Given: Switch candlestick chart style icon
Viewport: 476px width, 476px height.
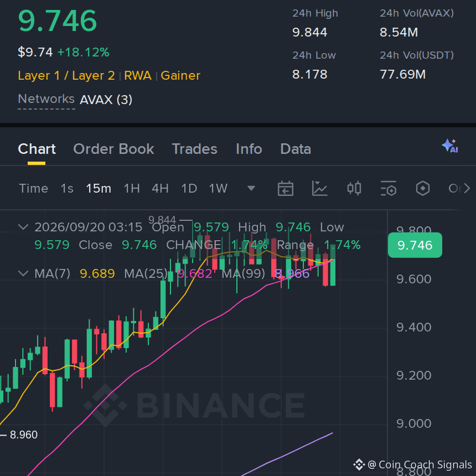Looking at the screenshot, I should [354, 189].
